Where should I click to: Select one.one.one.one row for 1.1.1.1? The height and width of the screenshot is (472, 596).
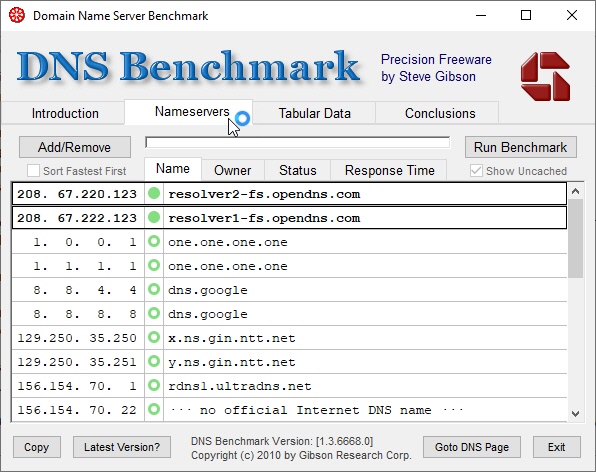point(289,266)
